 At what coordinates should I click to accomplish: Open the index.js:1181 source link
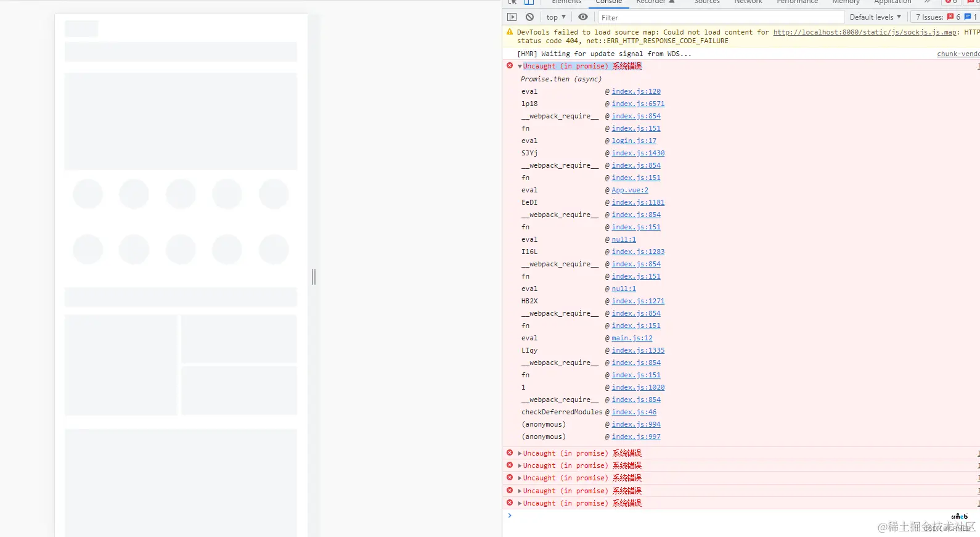click(x=638, y=202)
